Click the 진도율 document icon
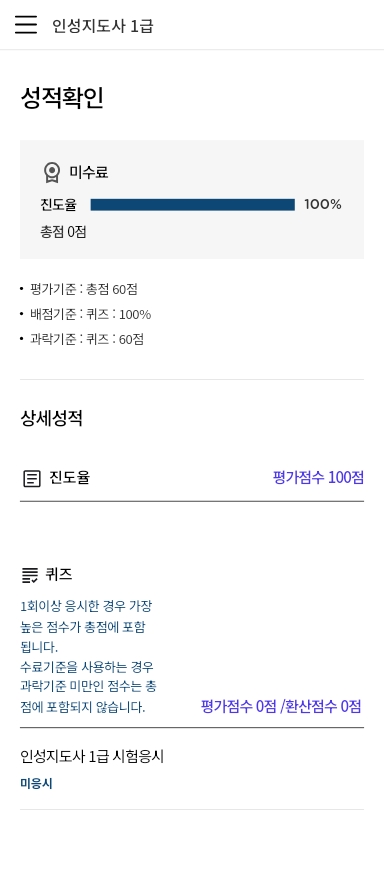This screenshot has height=880, width=384. point(32,479)
